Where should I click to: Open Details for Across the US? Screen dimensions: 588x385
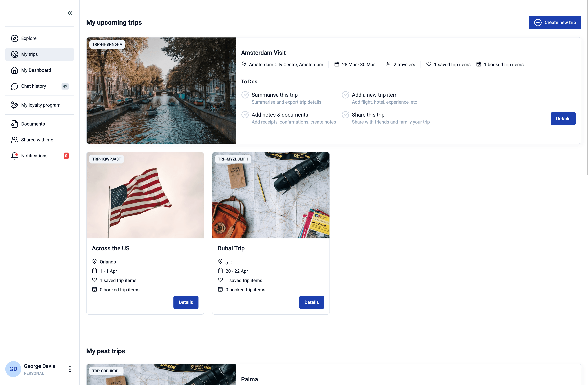click(186, 302)
